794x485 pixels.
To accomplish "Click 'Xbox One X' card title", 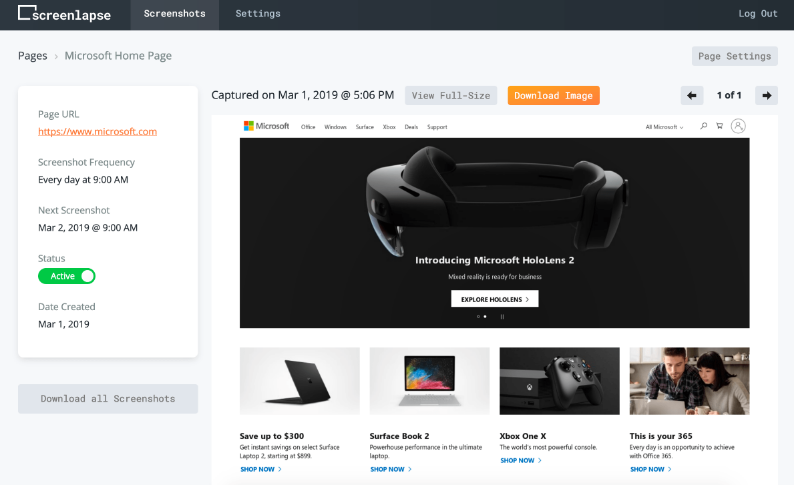I will [x=523, y=436].
